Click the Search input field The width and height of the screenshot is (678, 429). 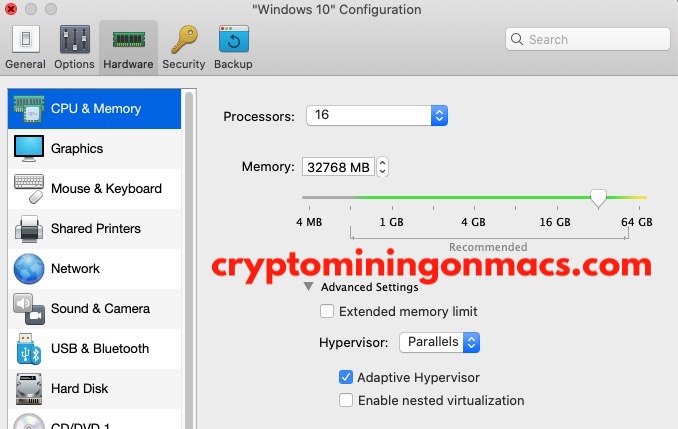pos(588,39)
